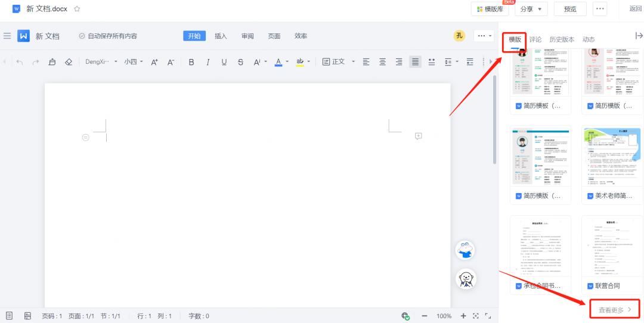Undo the last edit
The width and height of the screenshot is (644, 323).
pos(19,62)
